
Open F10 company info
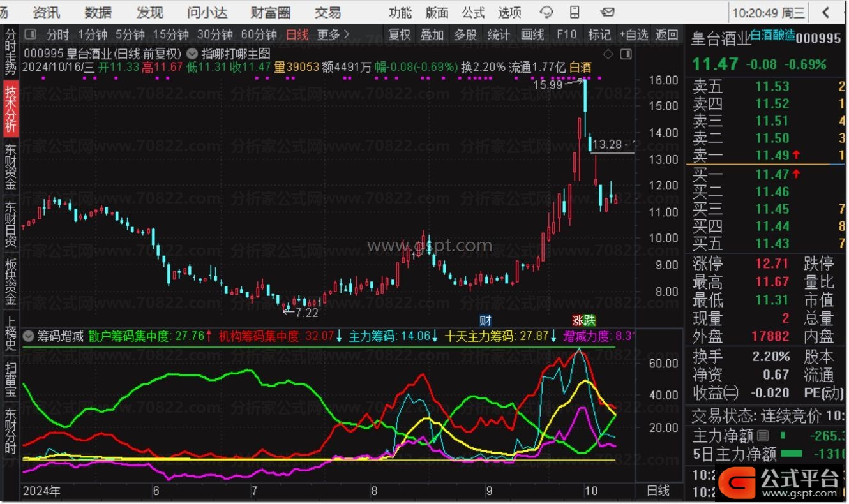coord(566,34)
